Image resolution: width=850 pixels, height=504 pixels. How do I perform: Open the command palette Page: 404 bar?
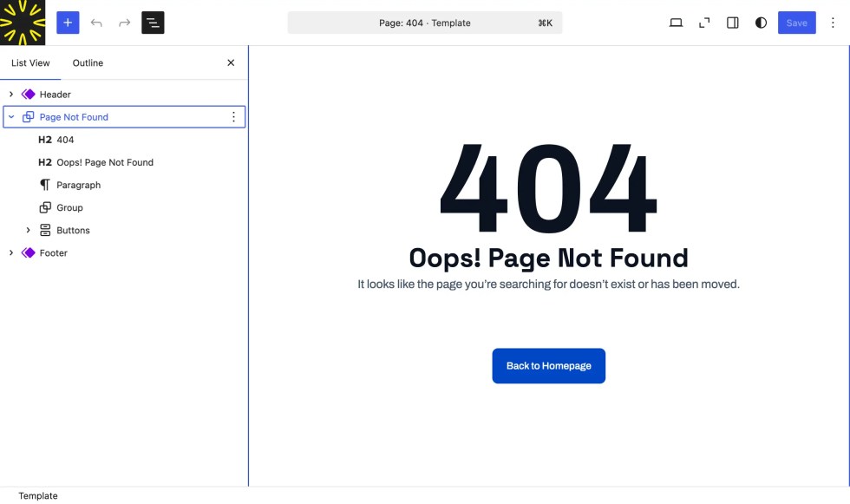tap(425, 23)
